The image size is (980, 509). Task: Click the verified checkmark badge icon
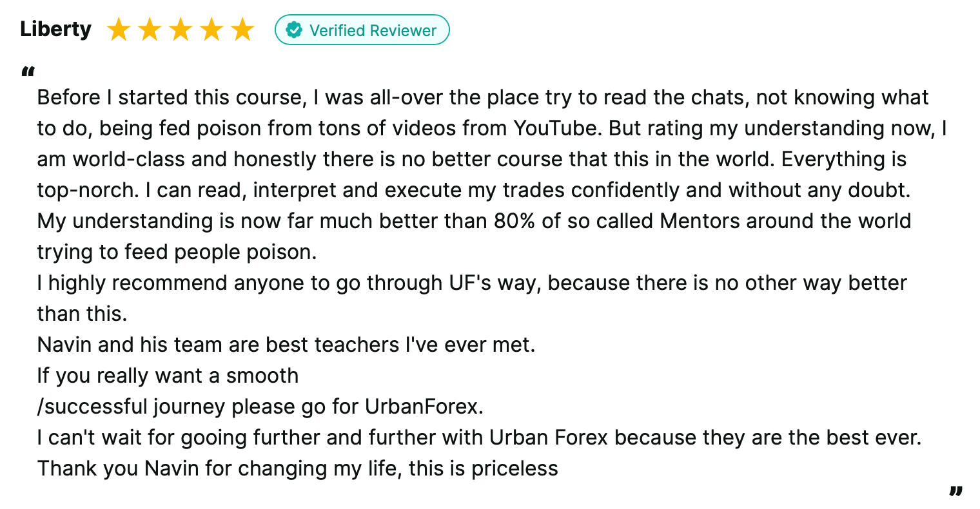294,30
